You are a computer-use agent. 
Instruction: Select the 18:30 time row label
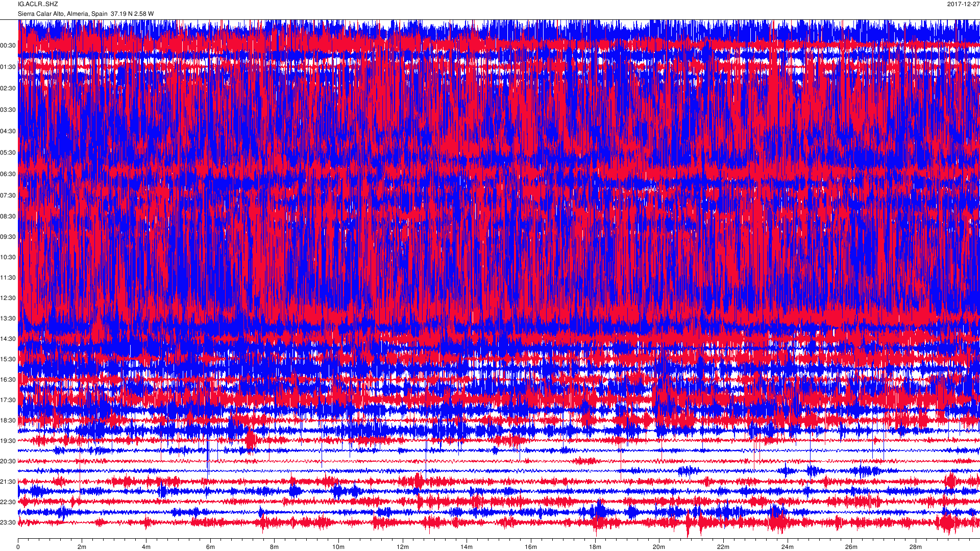8,421
